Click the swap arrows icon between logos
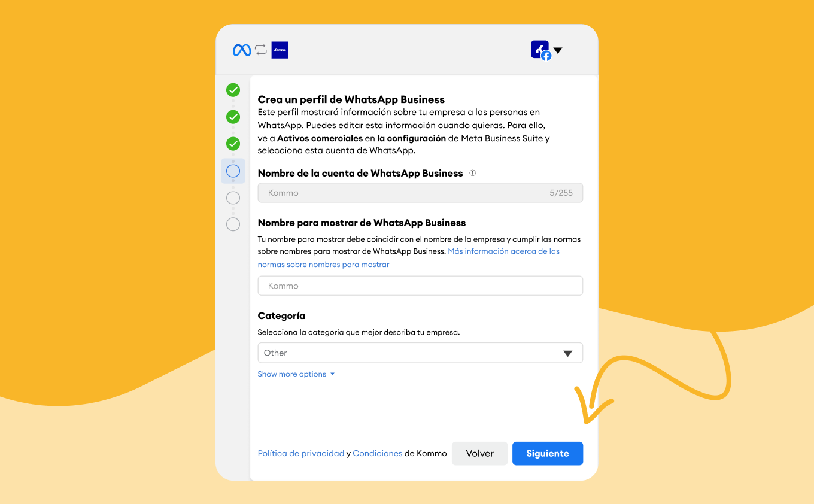 pos(261,50)
